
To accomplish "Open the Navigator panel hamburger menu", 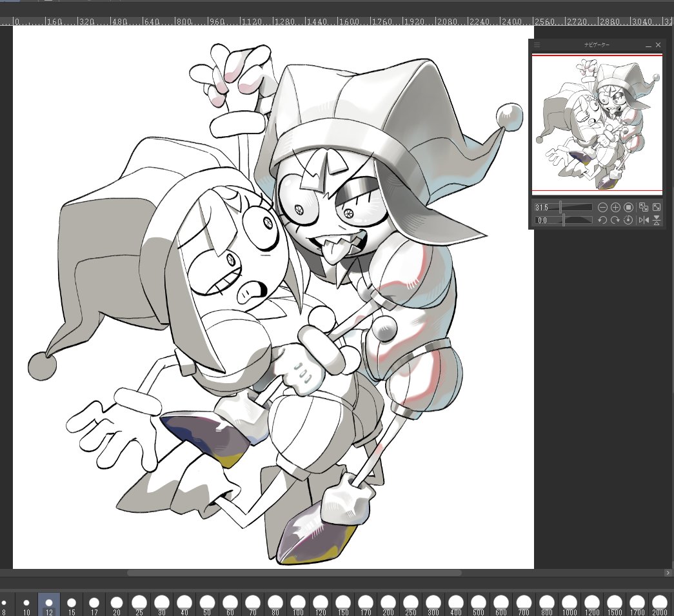I will pos(537,45).
